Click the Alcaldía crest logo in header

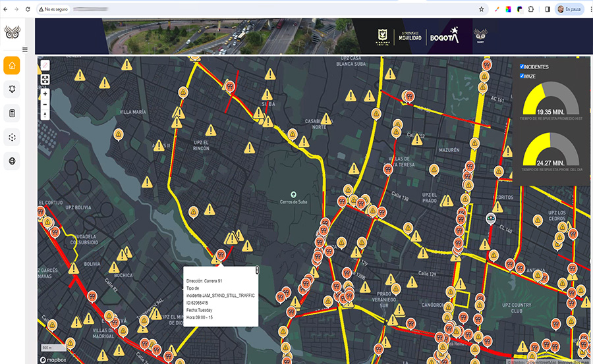pos(382,37)
